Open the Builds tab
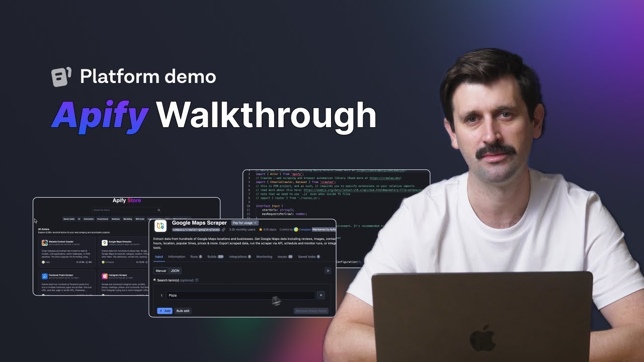 [x=215, y=256]
